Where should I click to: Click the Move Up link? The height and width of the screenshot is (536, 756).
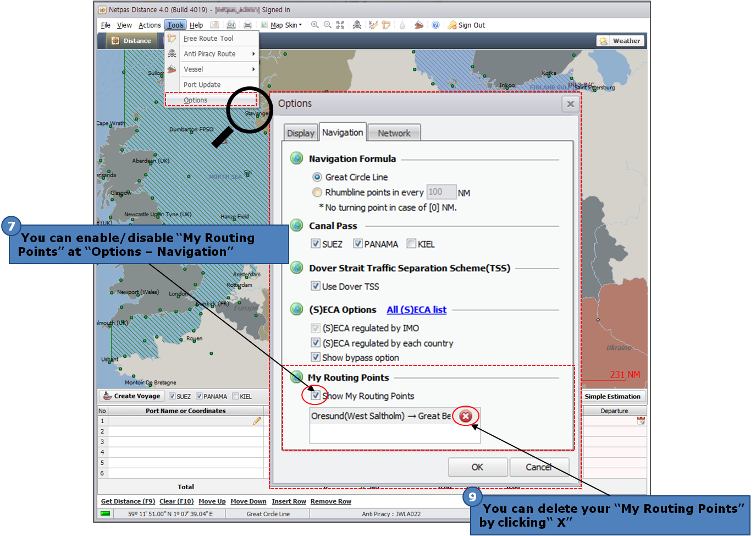coord(212,501)
